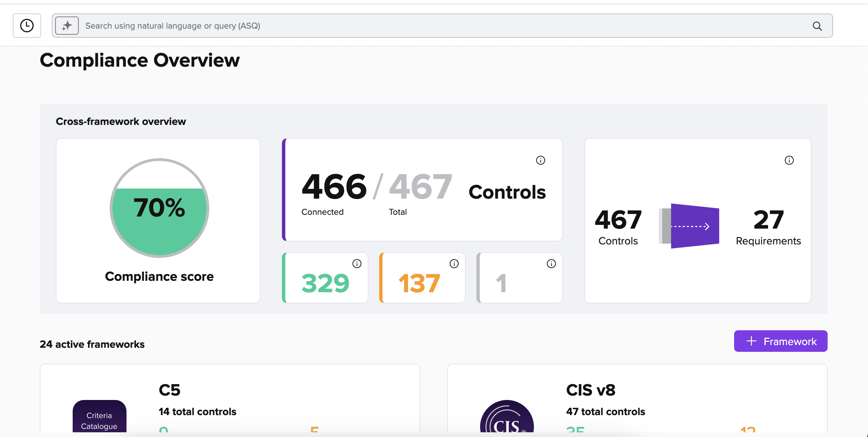Open the info tooltip on the Controls card
The width and height of the screenshot is (868, 437).
[x=541, y=161]
